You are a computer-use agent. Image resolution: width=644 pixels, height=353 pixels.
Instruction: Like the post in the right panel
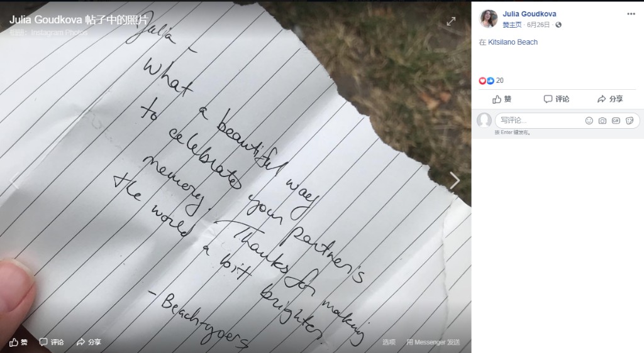pyautogui.click(x=502, y=99)
